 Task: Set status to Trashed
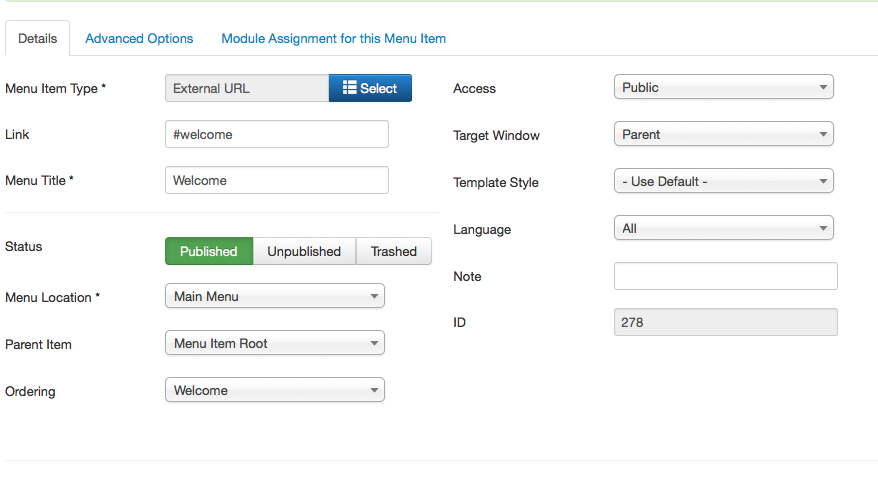tap(394, 251)
